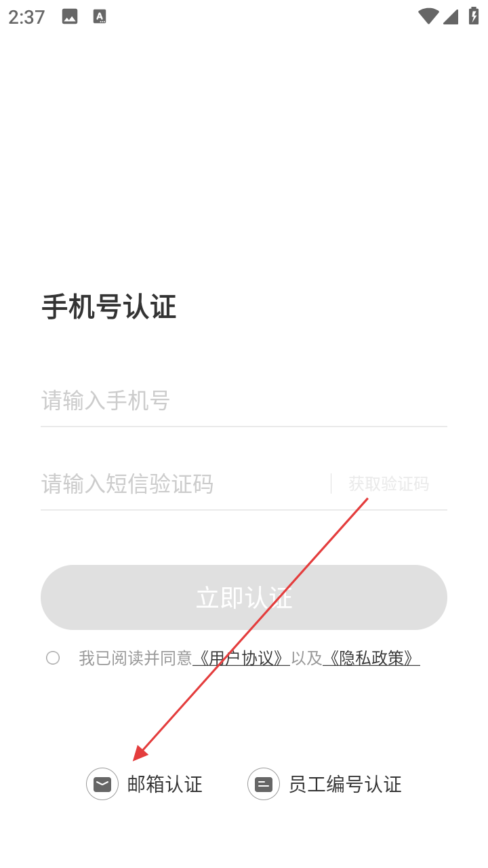
Task: Tap the Wi-Fi signal icon in status bar
Action: [x=428, y=16]
